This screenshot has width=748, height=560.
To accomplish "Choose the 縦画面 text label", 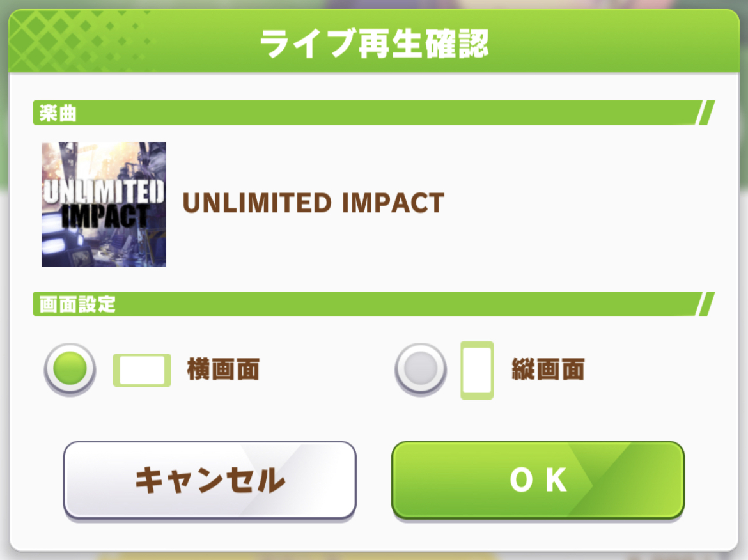I will (548, 369).
